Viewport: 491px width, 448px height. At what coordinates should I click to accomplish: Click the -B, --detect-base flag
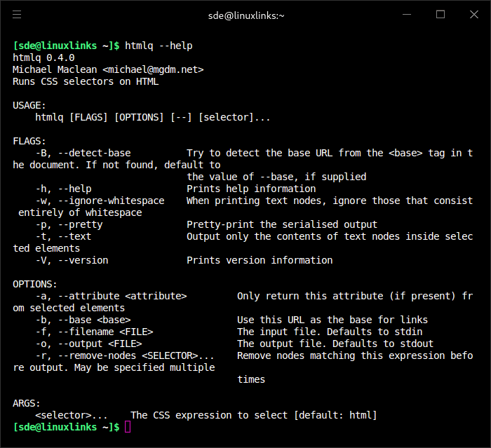pyautogui.click(x=83, y=153)
